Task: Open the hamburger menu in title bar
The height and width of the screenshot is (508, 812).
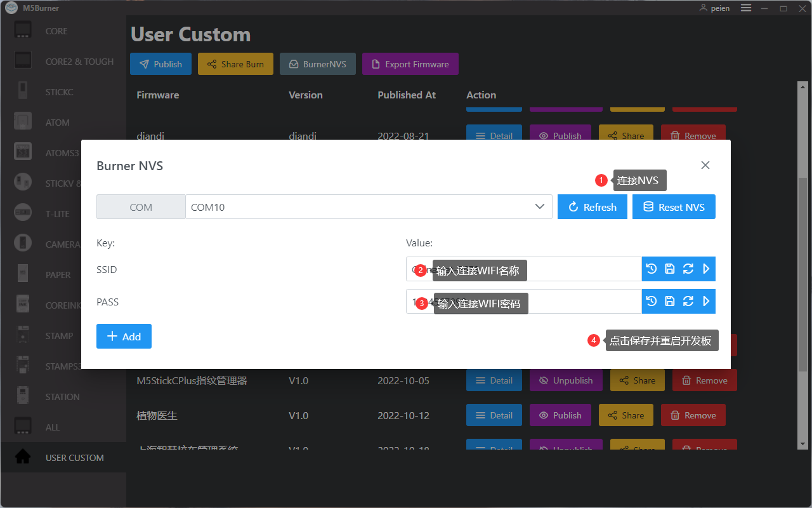Action: click(746, 8)
